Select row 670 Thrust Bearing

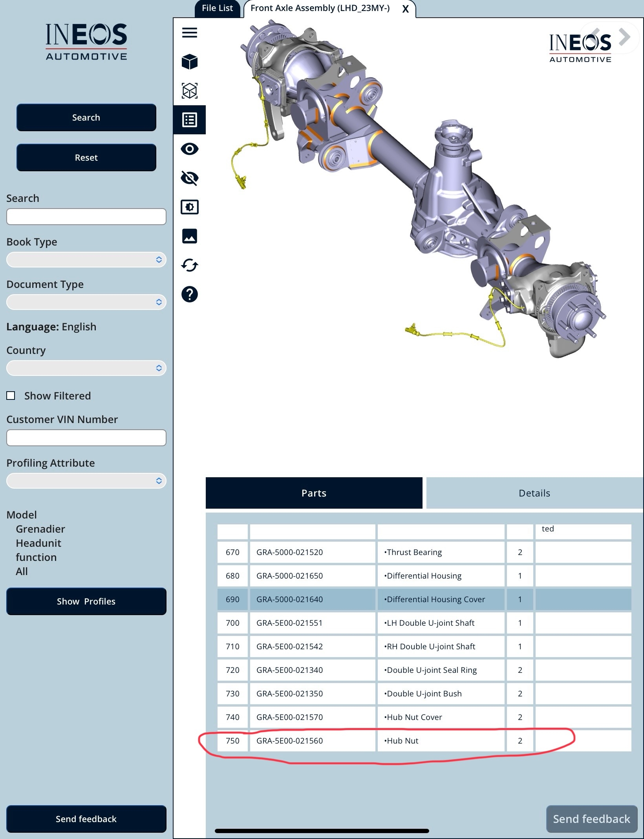(424, 552)
